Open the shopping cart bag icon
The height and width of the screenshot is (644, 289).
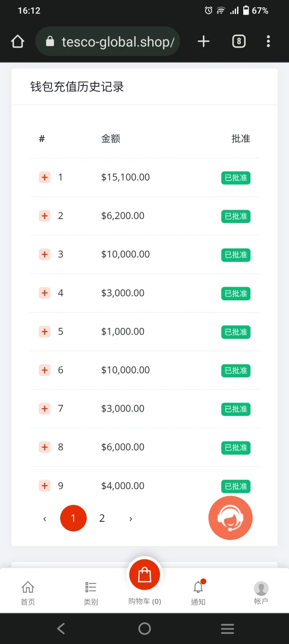(x=144, y=575)
